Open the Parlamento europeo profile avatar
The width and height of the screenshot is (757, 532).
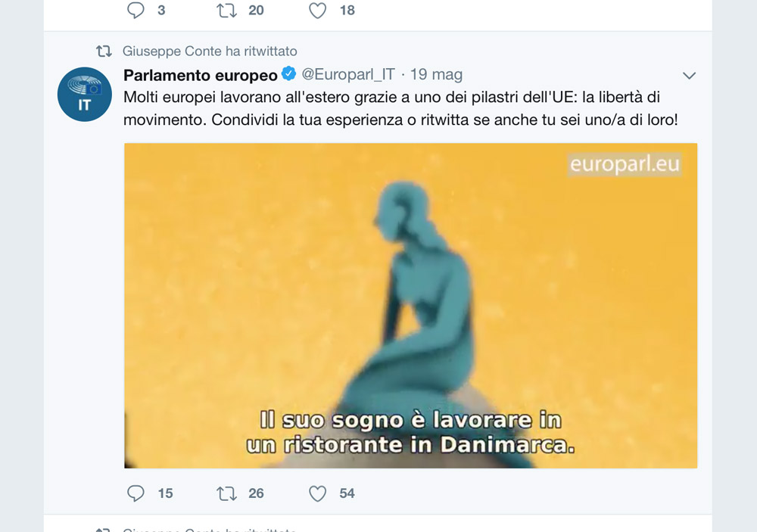(85, 94)
